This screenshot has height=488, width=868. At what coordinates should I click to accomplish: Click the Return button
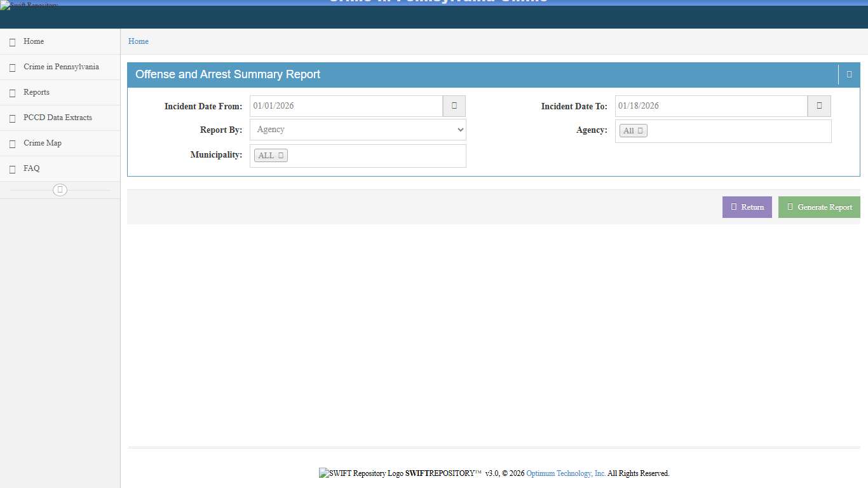click(747, 207)
